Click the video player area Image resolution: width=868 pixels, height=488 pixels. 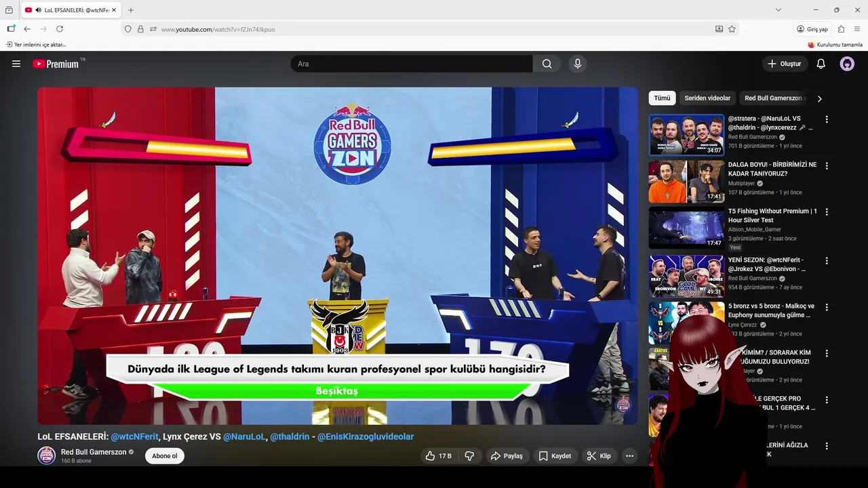click(338, 256)
